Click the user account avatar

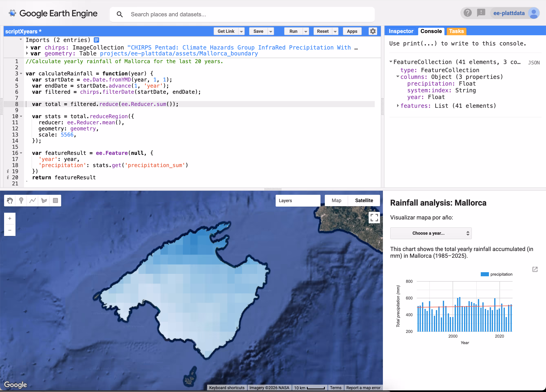[x=534, y=13]
